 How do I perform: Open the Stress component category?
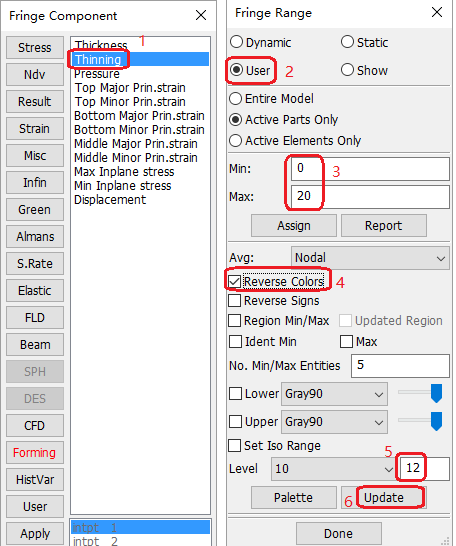pyautogui.click(x=35, y=48)
